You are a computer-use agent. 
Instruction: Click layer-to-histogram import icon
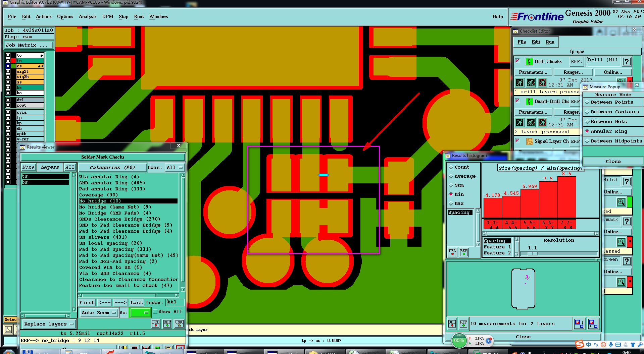click(x=593, y=323)
